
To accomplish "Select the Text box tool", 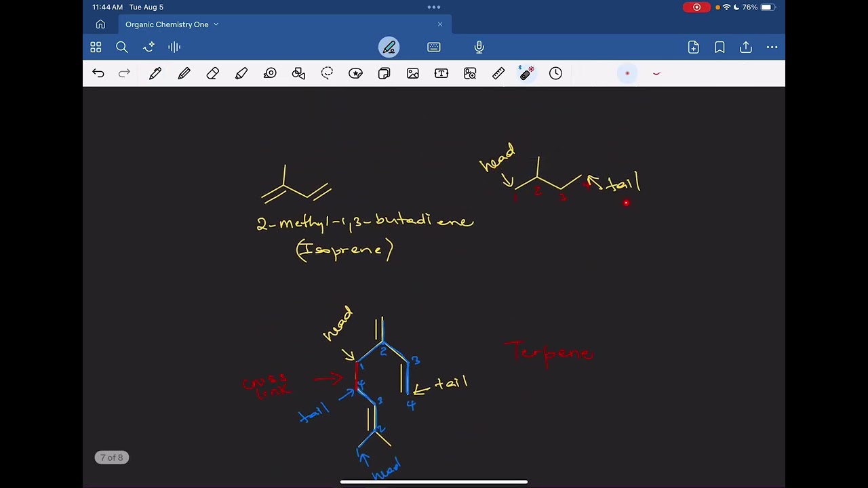I will pos(441,73).
